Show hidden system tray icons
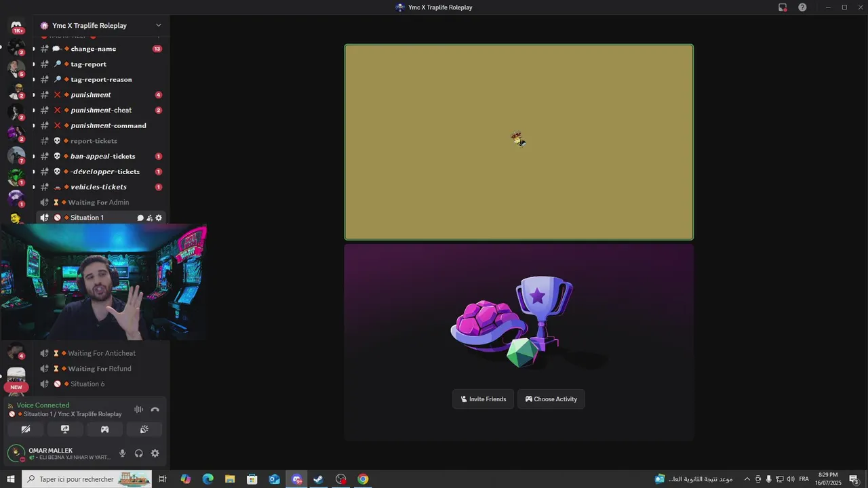 pos(747,479)
